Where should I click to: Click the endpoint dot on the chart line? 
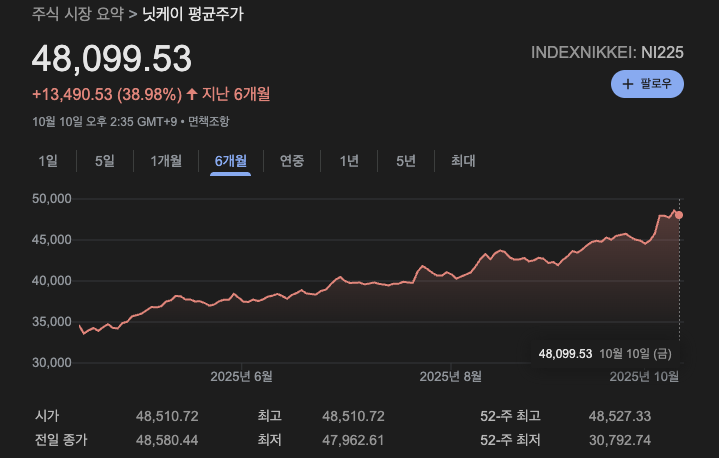(679, 215)
